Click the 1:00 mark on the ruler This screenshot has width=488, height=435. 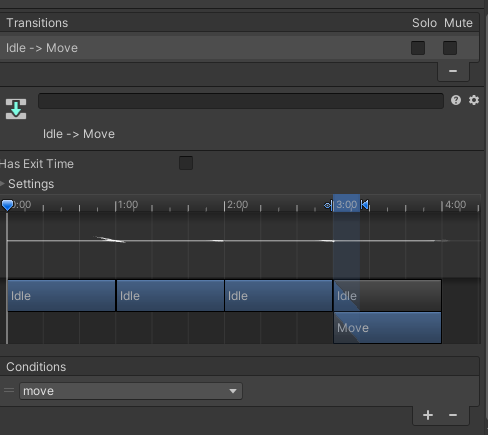[x=128, y=205]
